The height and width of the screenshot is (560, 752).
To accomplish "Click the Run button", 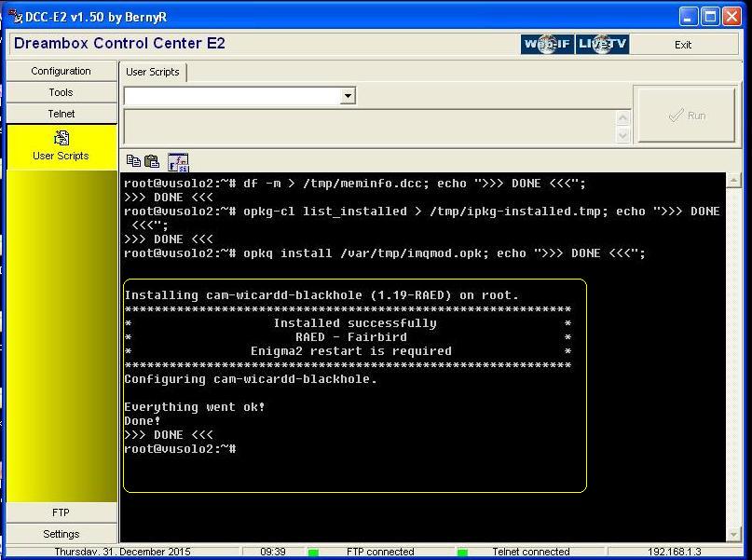I will [686, 115].
